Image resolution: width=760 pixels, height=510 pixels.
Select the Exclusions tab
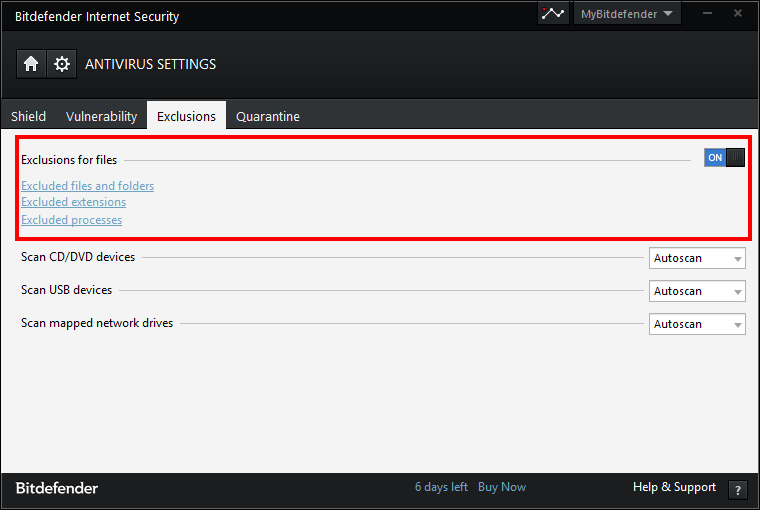coord(186,116)
